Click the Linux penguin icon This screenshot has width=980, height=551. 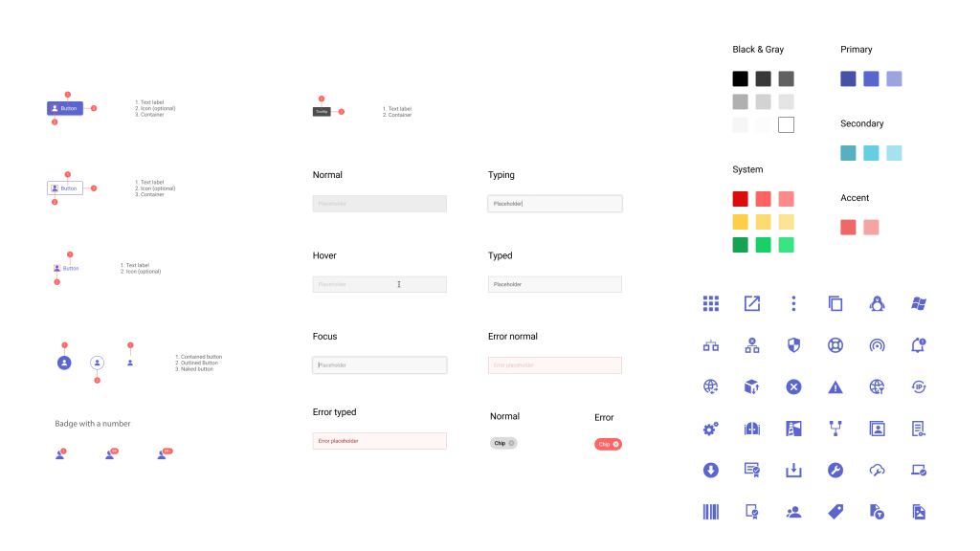pyautogui.click(x=877, y=304)
